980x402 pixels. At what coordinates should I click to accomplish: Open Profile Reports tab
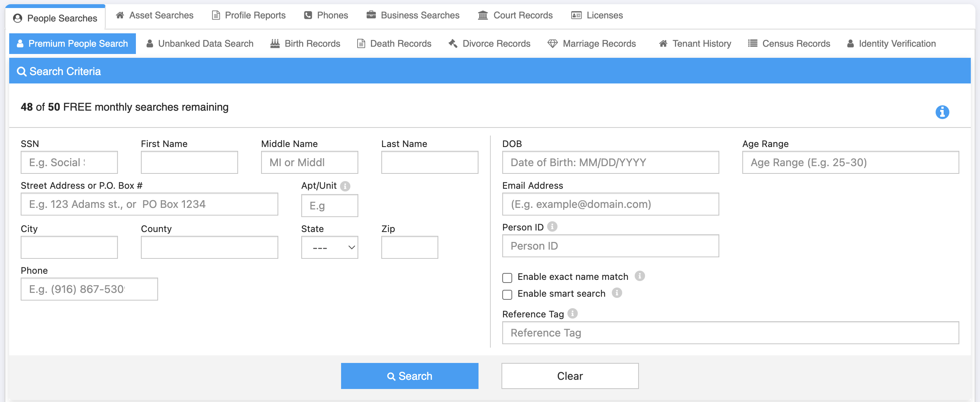coord(249,15)
